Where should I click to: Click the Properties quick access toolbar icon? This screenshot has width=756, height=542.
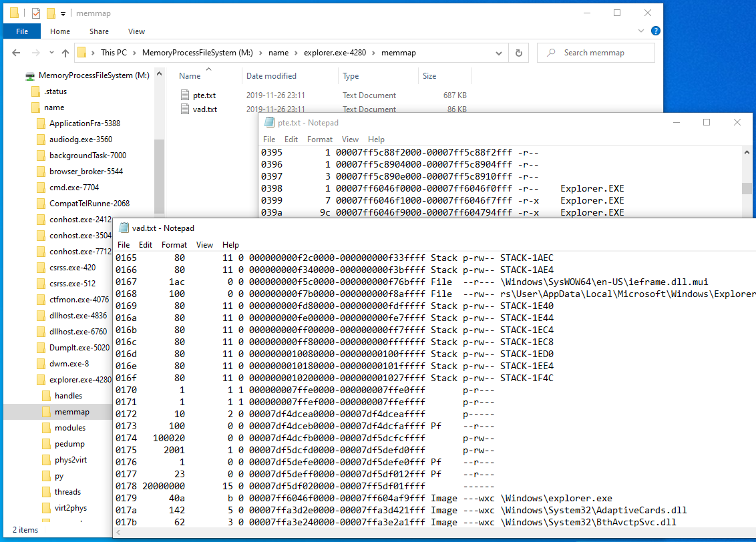point(36,13)
